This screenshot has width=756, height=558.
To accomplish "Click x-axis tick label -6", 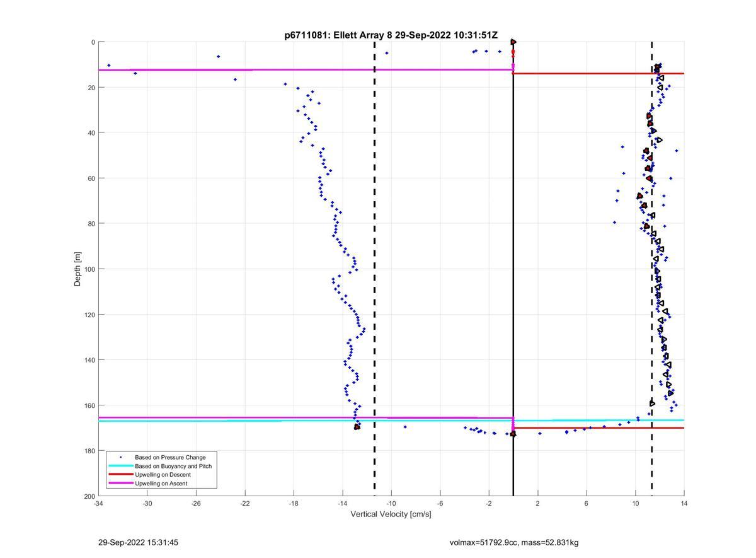I will pyautogui.click(x=440, y=503).
